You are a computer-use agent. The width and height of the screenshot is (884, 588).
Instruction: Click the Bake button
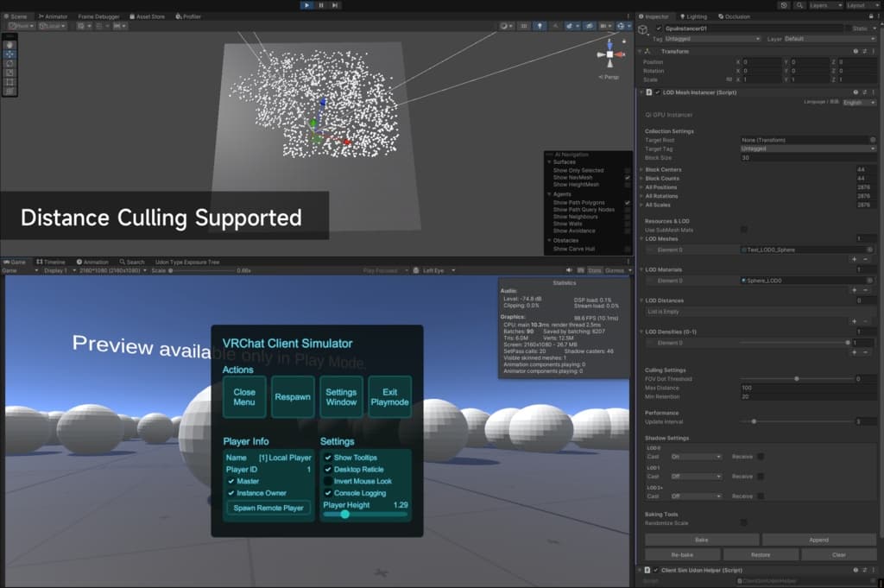701,540
